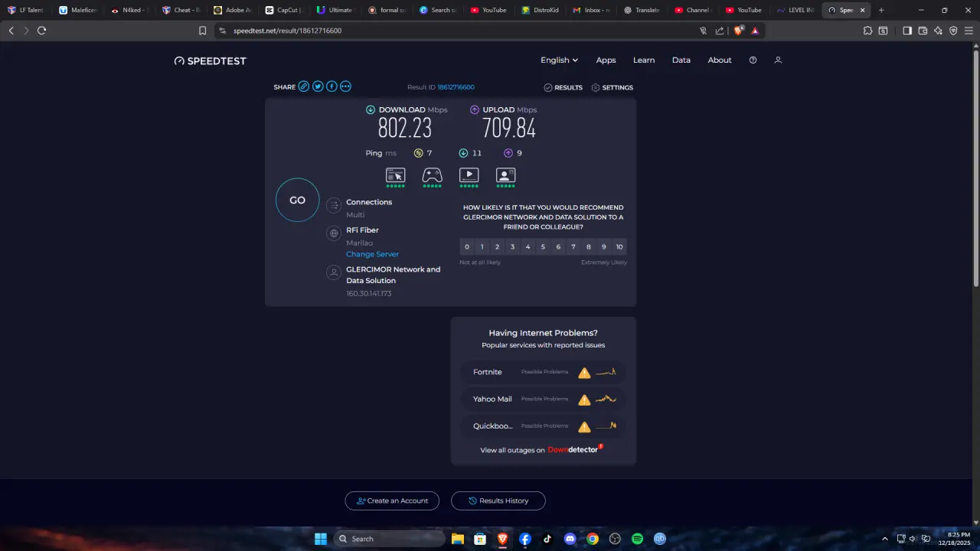Click the Speedtest logo
Image resolution: width=980 pixels, height=551 pixels.
211,60
